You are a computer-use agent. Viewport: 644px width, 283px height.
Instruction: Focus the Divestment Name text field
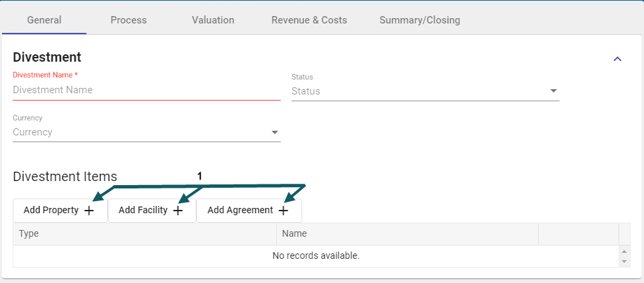tap(146, 90)
